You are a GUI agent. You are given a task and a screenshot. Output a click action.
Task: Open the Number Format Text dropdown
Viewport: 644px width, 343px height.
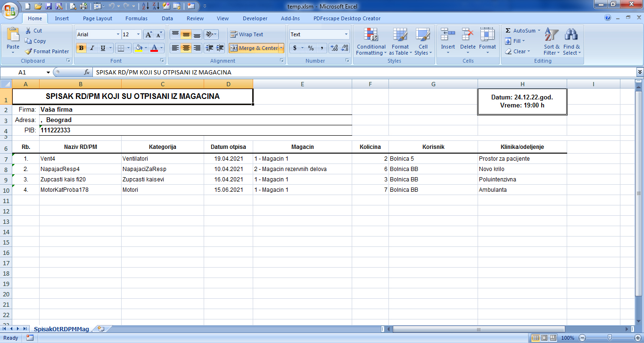click(347, 34)
